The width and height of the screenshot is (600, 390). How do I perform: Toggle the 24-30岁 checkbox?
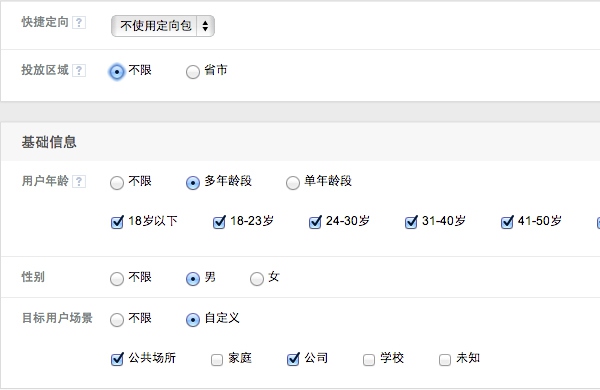315,222
